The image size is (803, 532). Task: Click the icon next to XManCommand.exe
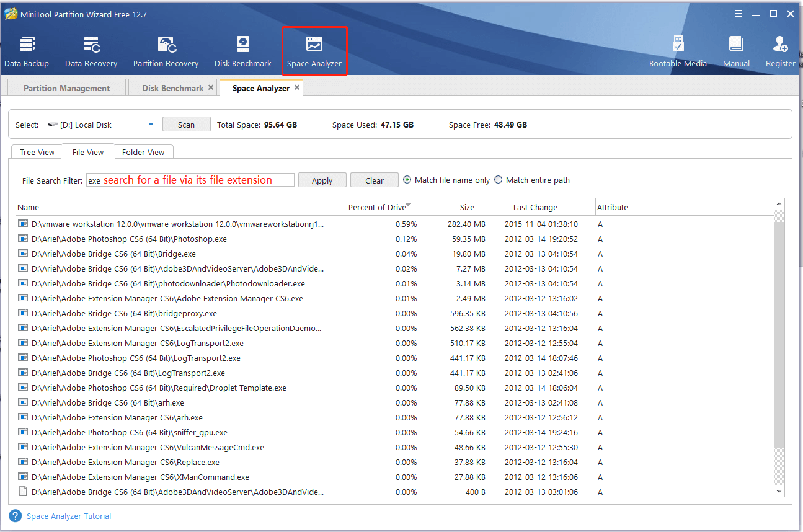click(x=23, y=477)
